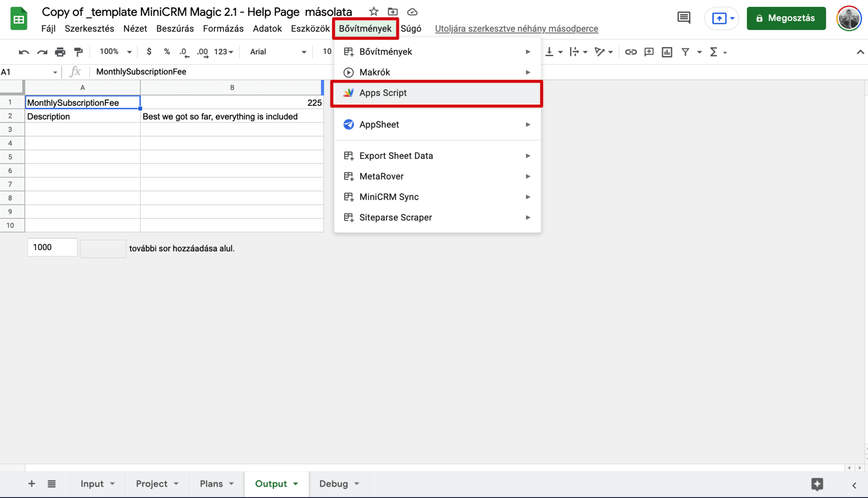Add a new sheet with the plus button

[32, 484]
